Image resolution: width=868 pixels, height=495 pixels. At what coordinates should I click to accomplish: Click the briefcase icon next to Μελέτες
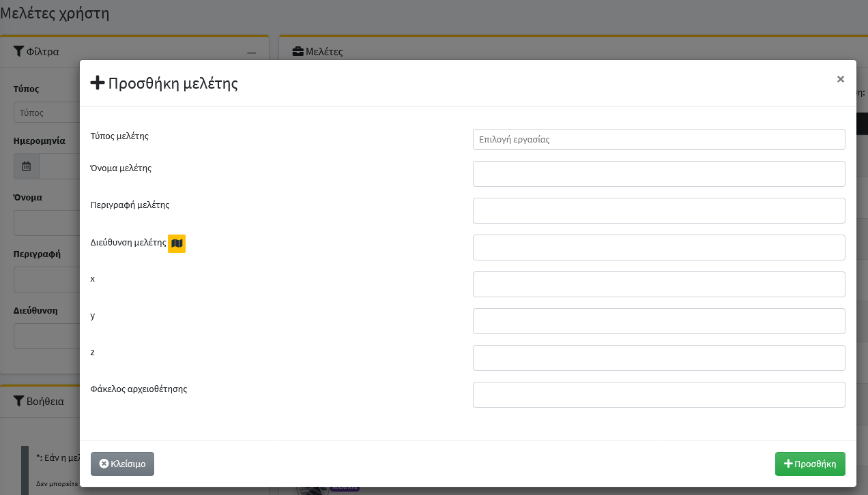tap(298, 52)
